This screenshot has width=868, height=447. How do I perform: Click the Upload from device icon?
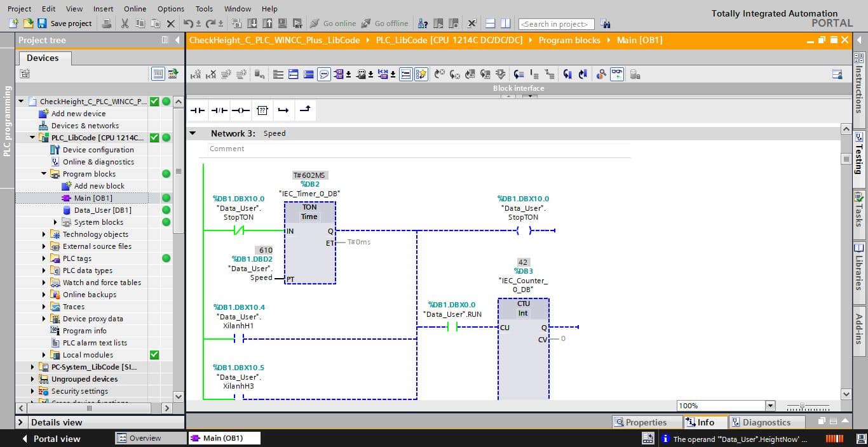(267, 23)
